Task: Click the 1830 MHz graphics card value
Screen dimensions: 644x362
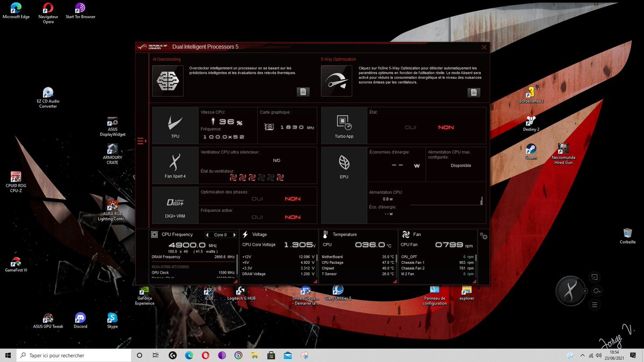Action: (297, 128)
